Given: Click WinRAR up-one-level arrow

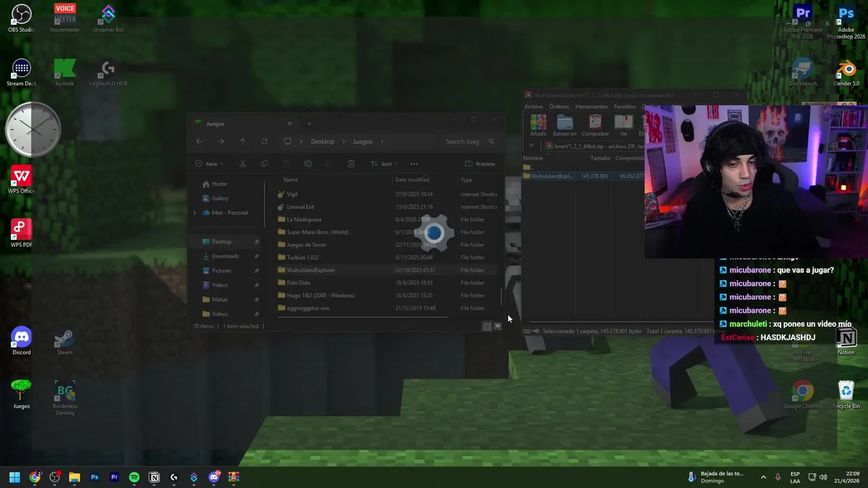Looking at the screenshot, I should click(531, 146).
